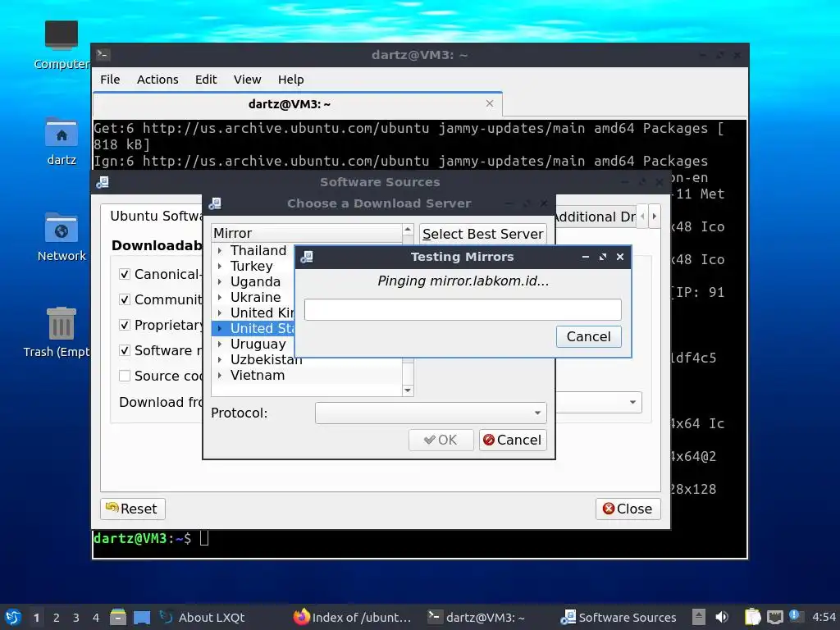Close the Testing Mirrors dialog

[x=620, y=257]
